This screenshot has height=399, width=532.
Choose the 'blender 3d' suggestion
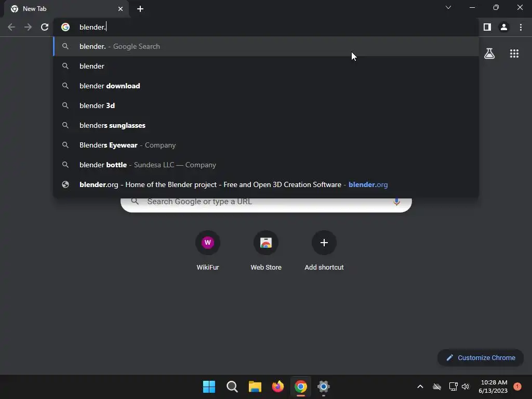pyautogui.click(x=266, y=105)
